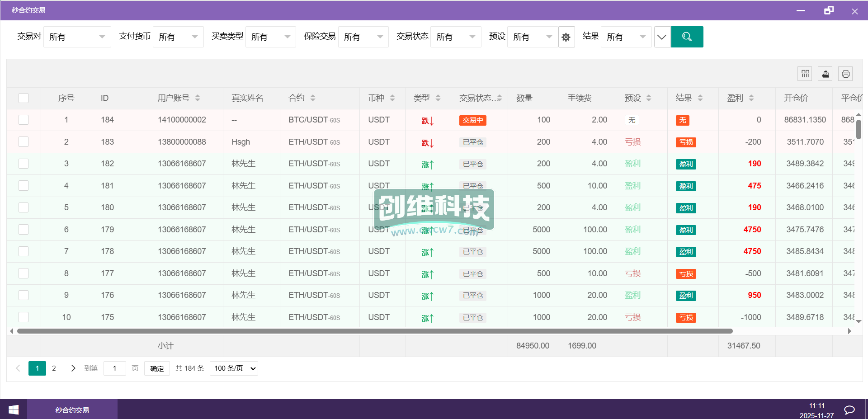Click the export table icon

coord(825,74)
